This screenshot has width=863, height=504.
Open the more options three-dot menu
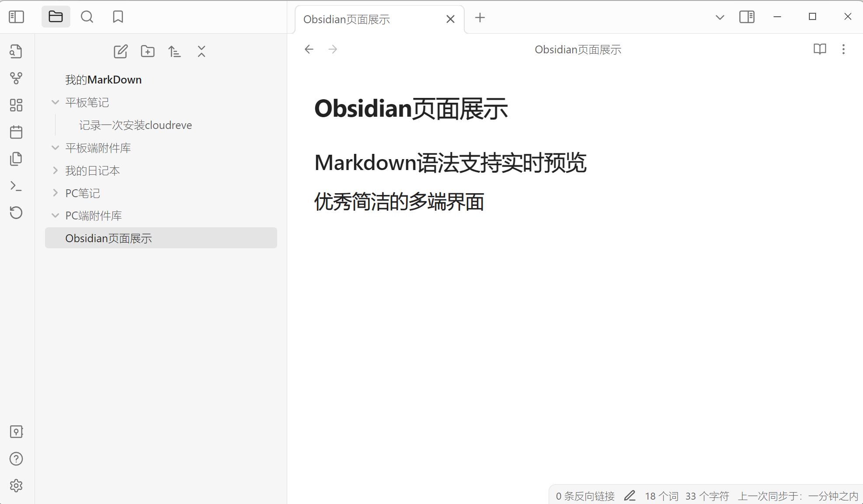pos(843,49)
